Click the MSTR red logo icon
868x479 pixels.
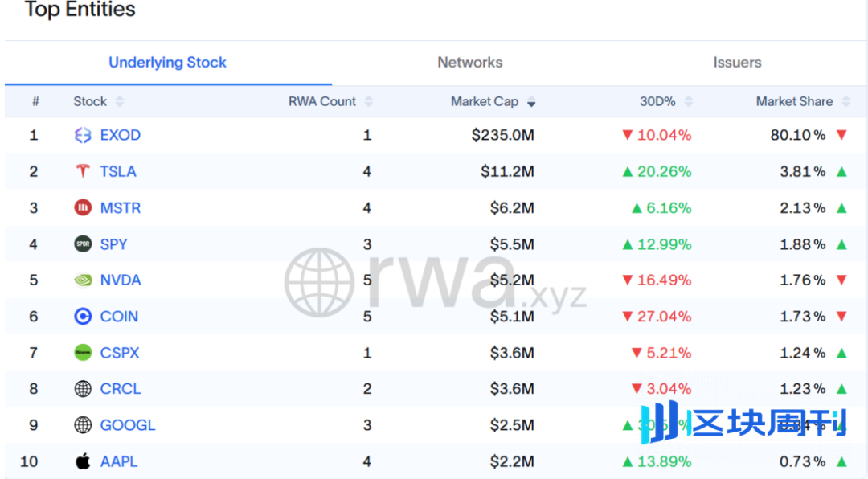(x=83, y=207)
